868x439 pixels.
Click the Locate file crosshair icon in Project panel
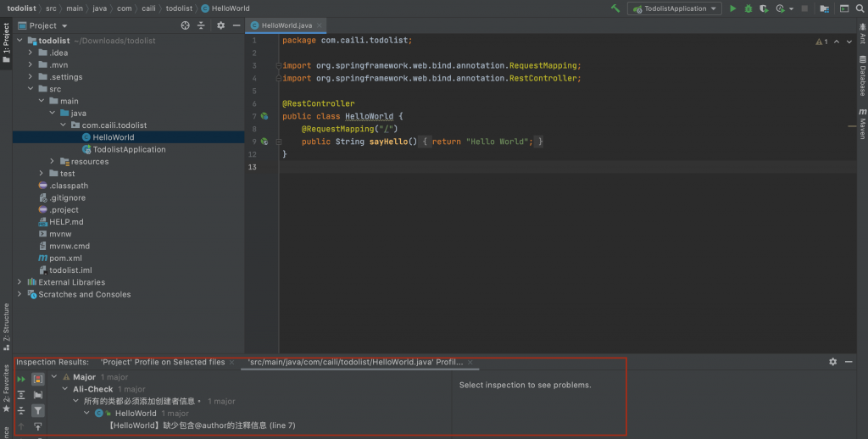click(x=185, y=25)
